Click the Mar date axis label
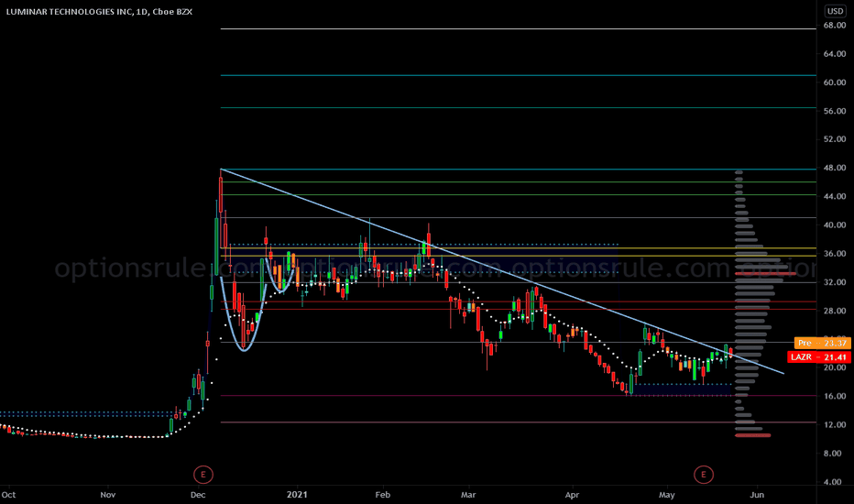The height and width of the screenshot is (504, 854). 468,495
